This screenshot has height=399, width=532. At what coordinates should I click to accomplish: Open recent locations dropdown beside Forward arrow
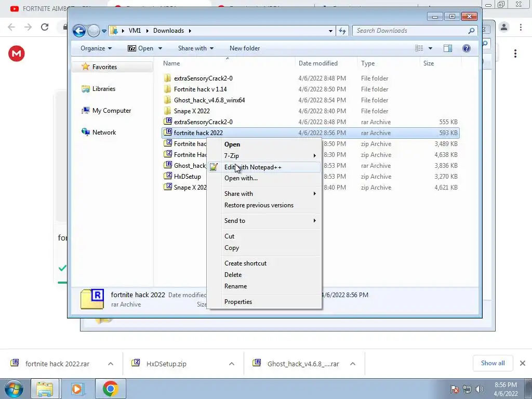pyautogui.click(x=104, y=31)
